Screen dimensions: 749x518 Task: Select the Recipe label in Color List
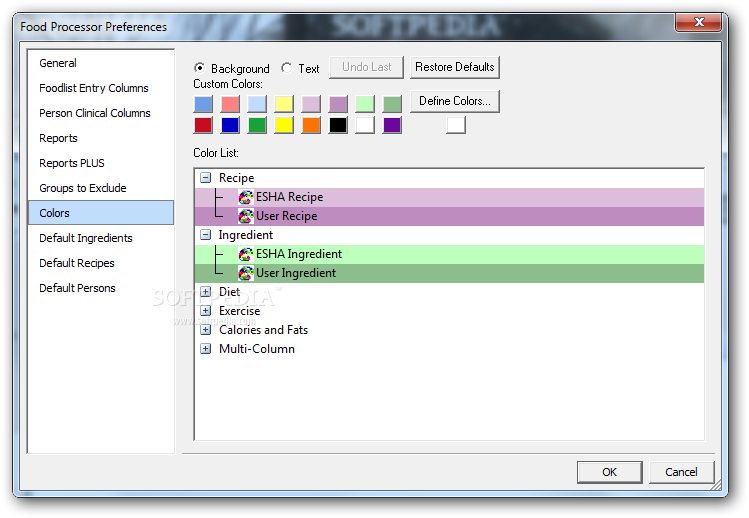coord(236,178)
